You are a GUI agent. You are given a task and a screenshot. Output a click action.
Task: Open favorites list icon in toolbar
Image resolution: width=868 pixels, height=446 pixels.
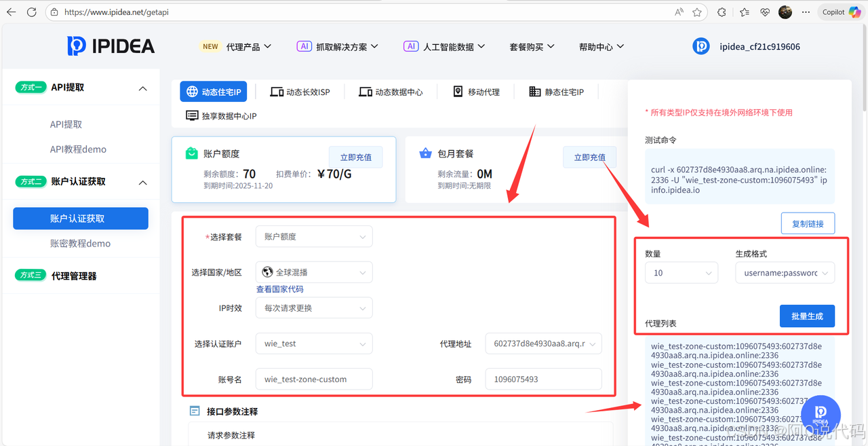pos(745,12)
